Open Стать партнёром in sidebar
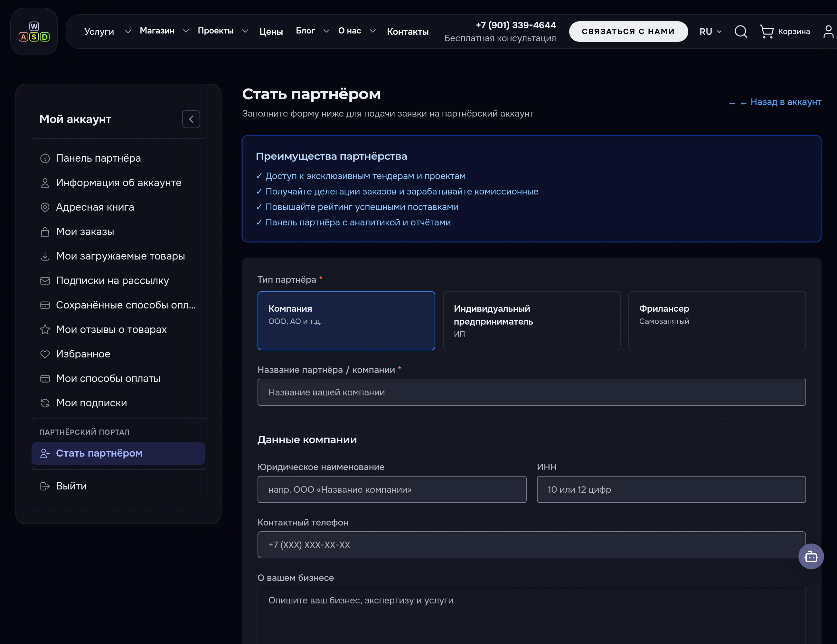The image size is (837, 644). (x=118, y=453)
